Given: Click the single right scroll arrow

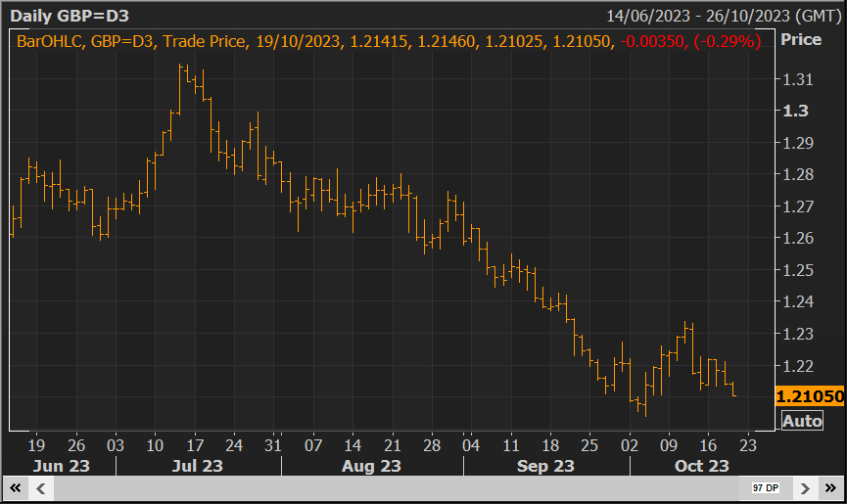Looking at the screenshot, I should pos(804,487).
